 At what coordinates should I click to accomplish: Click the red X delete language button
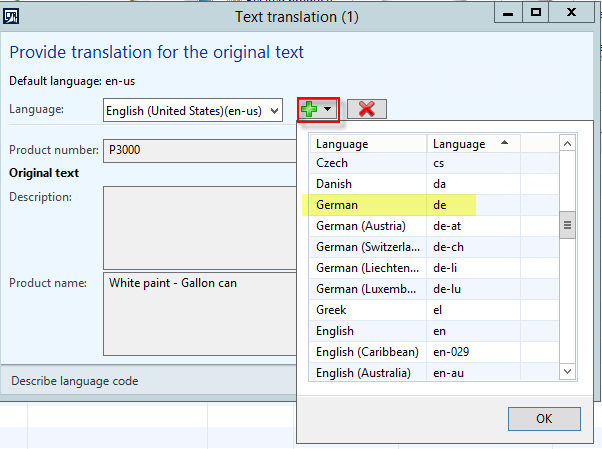click(366, 109)
